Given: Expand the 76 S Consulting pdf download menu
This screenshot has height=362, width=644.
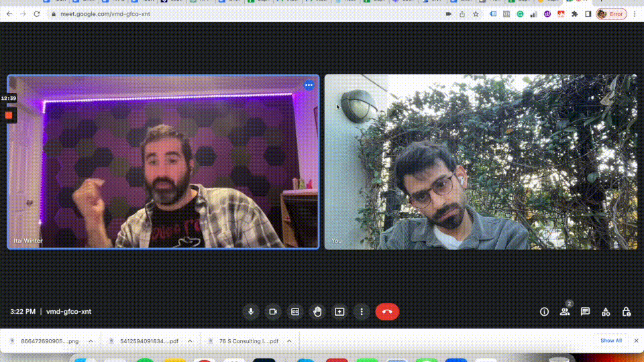Looking at the screenshot, I should pos(290,341).
